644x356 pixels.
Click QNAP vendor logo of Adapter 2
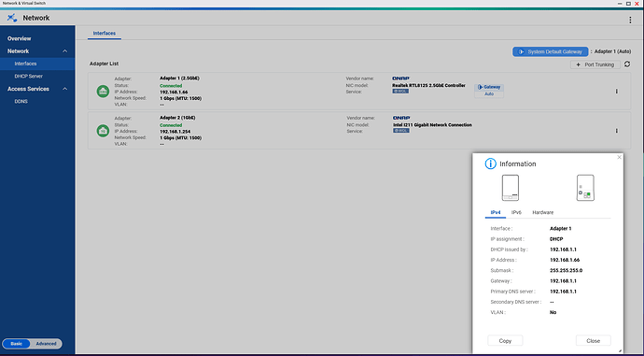401,118
